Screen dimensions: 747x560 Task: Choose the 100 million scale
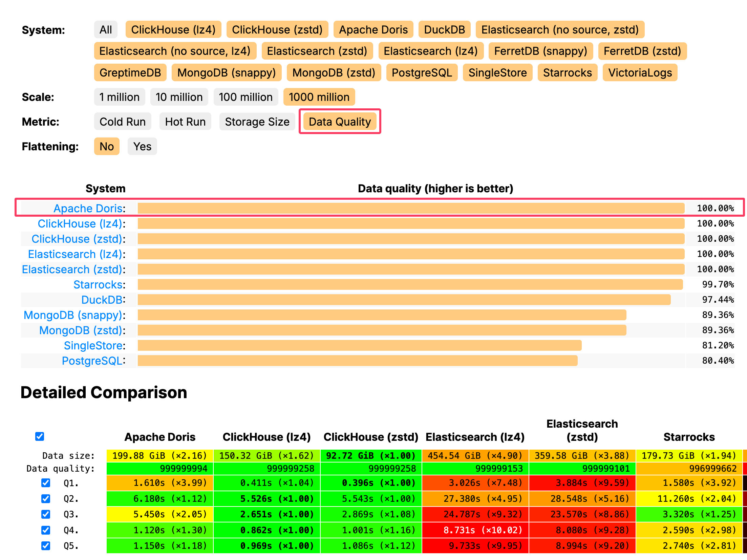coord(246,97)
